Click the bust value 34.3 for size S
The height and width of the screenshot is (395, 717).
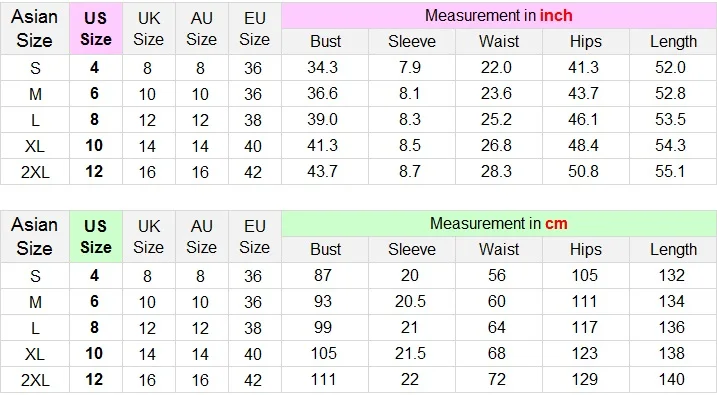322,68
